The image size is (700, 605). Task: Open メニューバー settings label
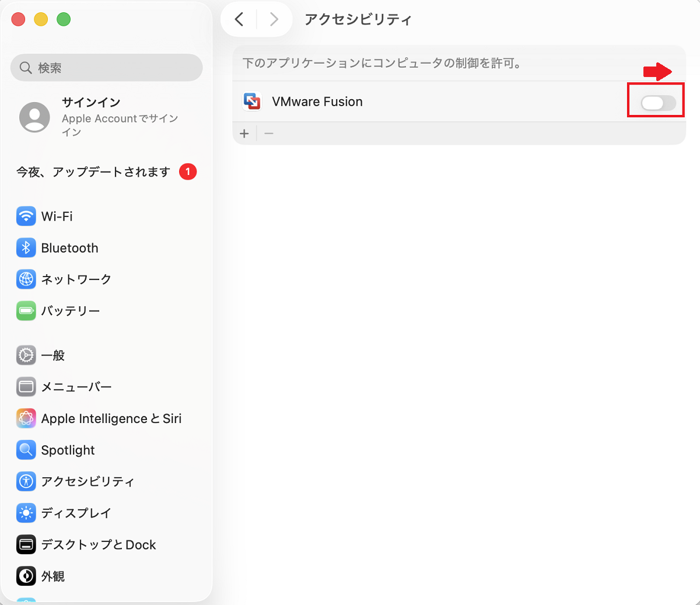(76, 387)
